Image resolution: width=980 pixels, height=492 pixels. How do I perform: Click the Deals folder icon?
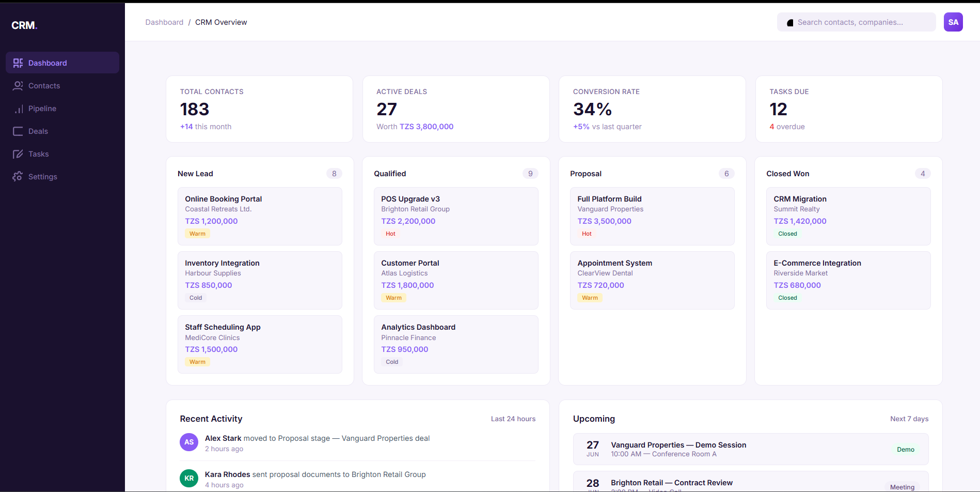[x=18, y=131]
